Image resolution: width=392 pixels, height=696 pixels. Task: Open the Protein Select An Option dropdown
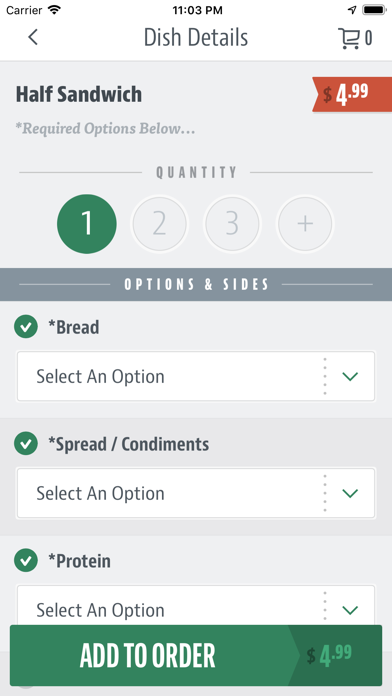(196, 605)
